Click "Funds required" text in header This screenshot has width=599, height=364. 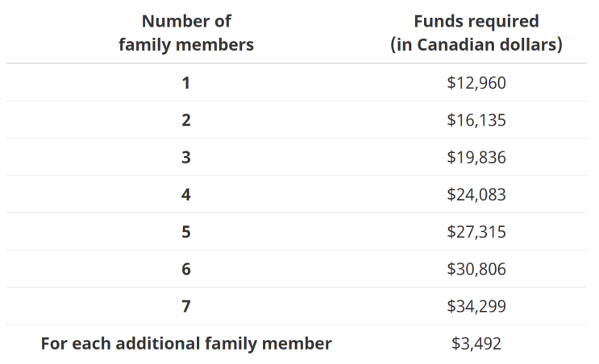tap(476, 22)
